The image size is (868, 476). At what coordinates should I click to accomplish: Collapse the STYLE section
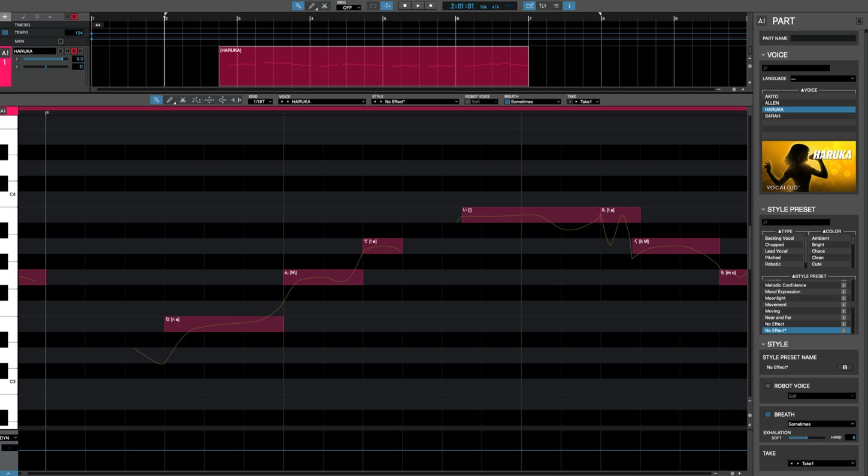pos(764,345)
